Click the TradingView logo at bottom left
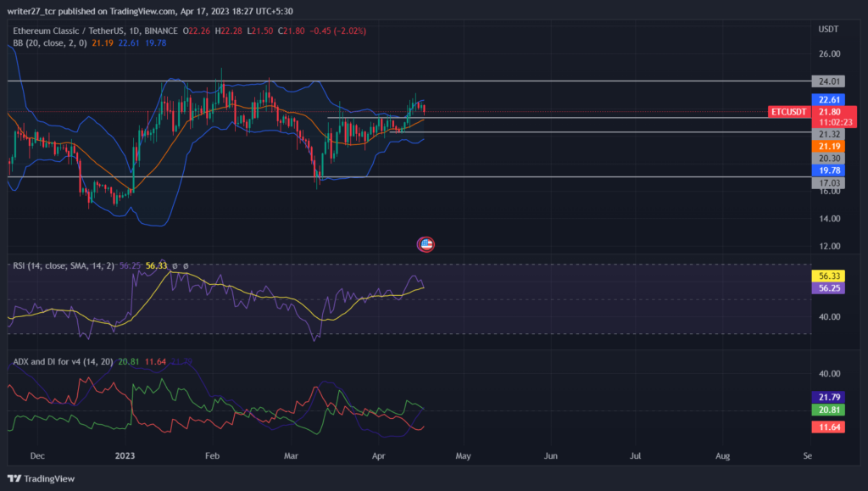Screen dimensions: 868x491 (41, 479)
